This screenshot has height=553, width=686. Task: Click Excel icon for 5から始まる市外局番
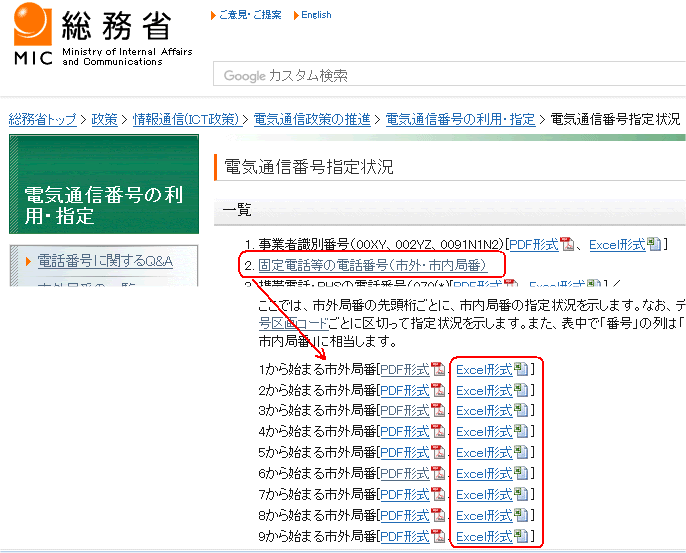pyautogui.click(x=521, y=452)
